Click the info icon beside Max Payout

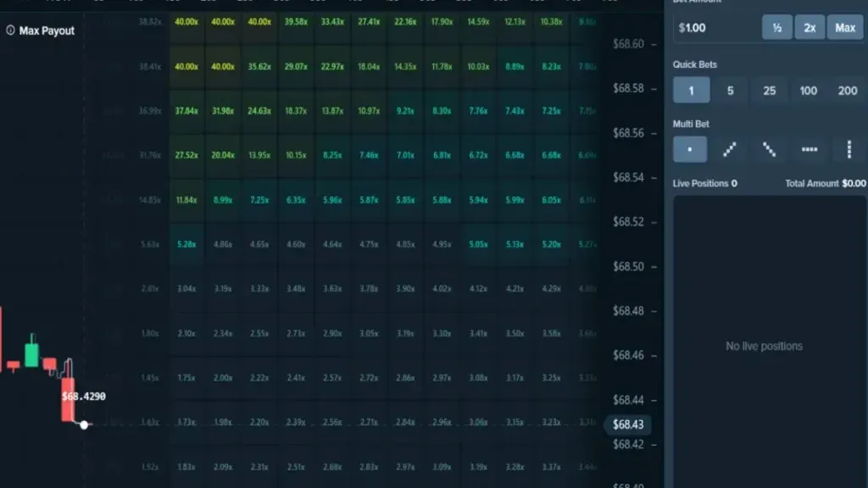coord(10,30)
